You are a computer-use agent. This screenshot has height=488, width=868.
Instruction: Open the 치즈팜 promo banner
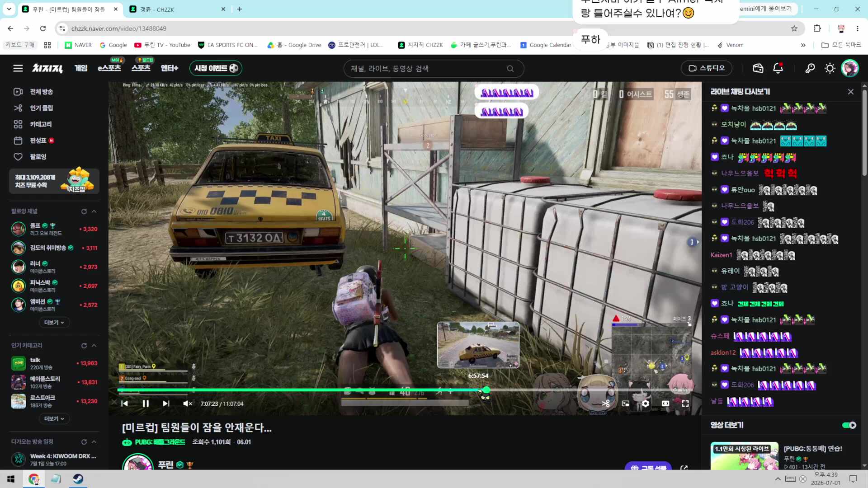[x=54, y=181]
